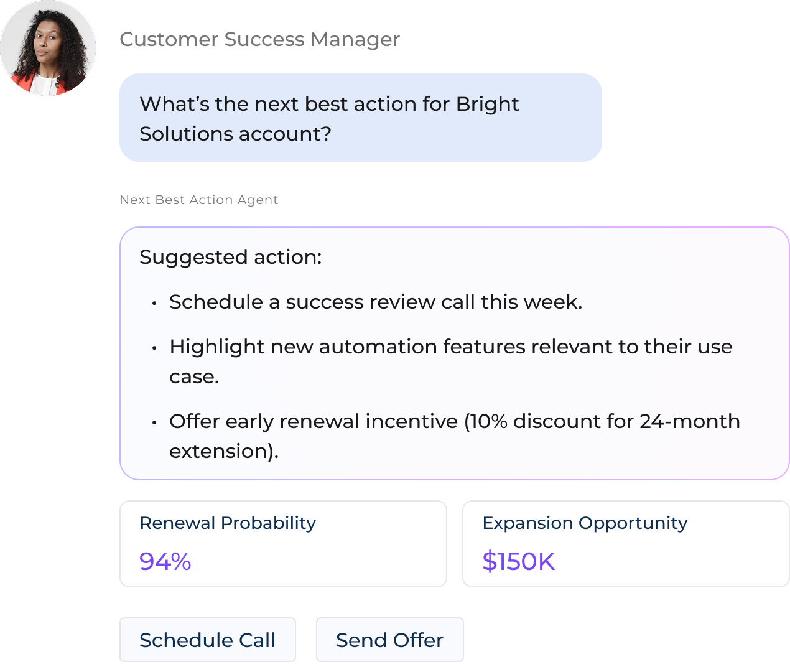
Task: Select the Renewal Probability card
Action: 283,543
